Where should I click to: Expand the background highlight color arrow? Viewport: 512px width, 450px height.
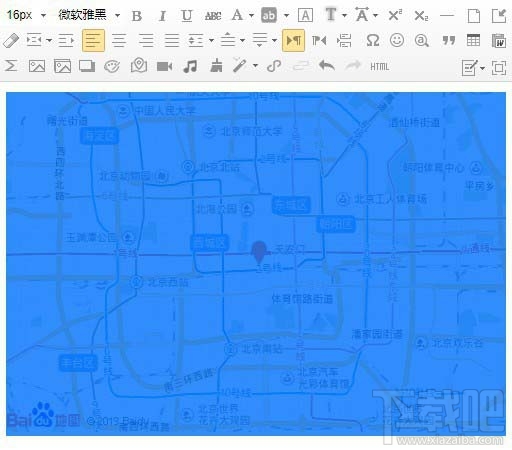[286, 15]
